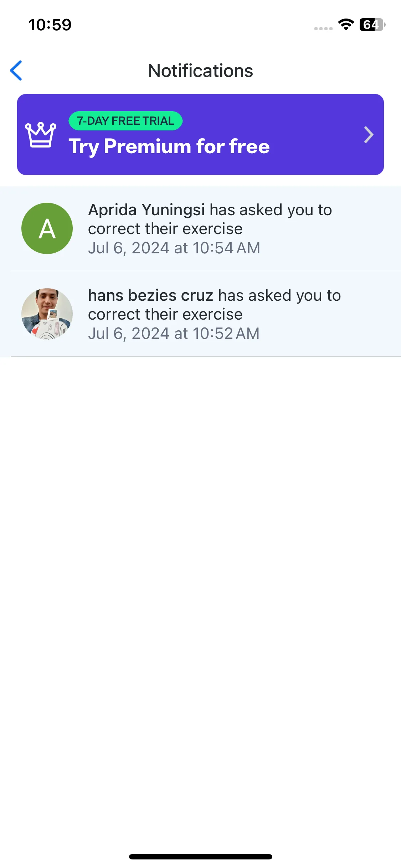The height and width of the screenshot is (868, 401).
Task: Tap the 10:59 clock in status bar
Action: 50,25
